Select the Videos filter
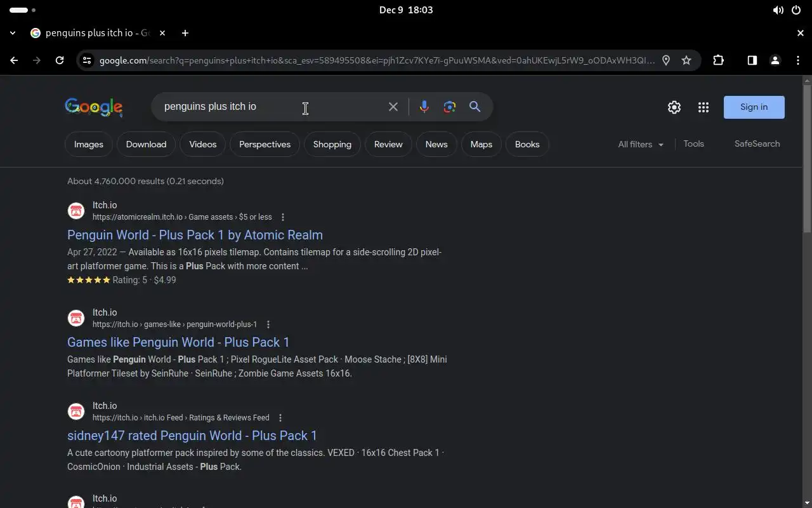The width and height of the screenshot is (812, 508). (x=203, y=144)
